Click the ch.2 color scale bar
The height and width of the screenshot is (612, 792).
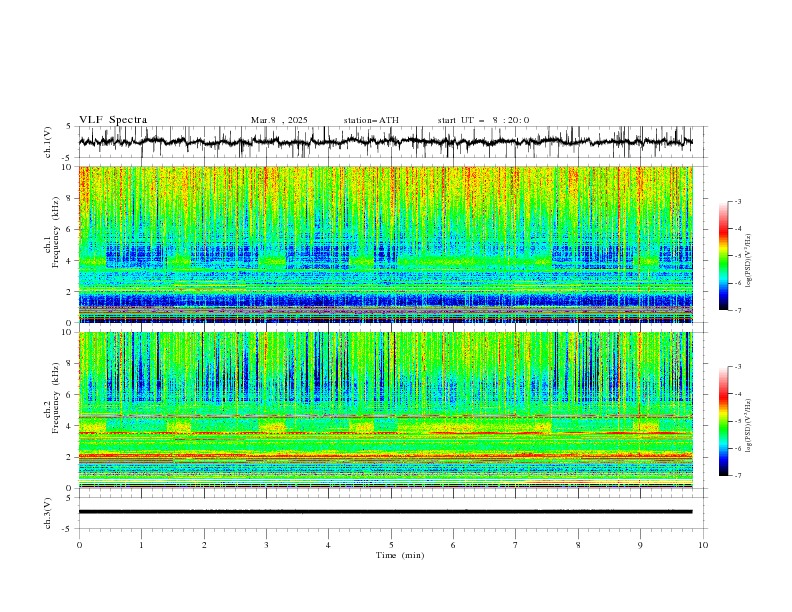pyautogui.click(x=723, y=421)
